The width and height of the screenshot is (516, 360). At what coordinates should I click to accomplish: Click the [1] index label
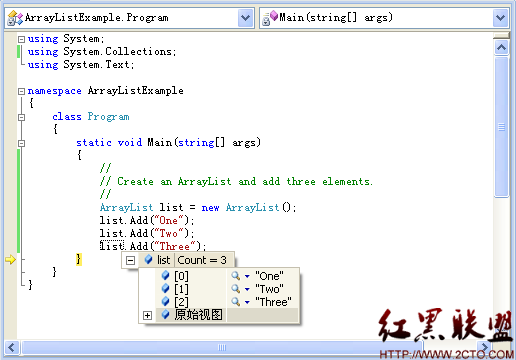pyautogui.click(x=181, y=289)
